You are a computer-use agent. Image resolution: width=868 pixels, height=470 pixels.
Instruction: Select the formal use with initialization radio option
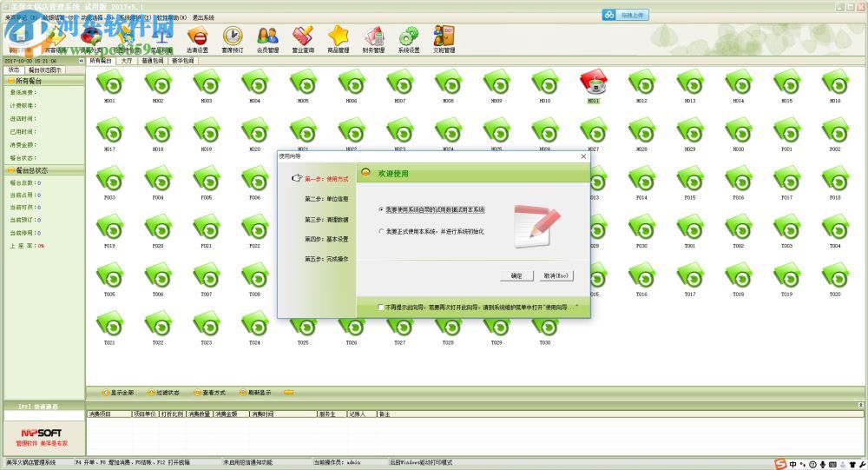pos(381,232)
